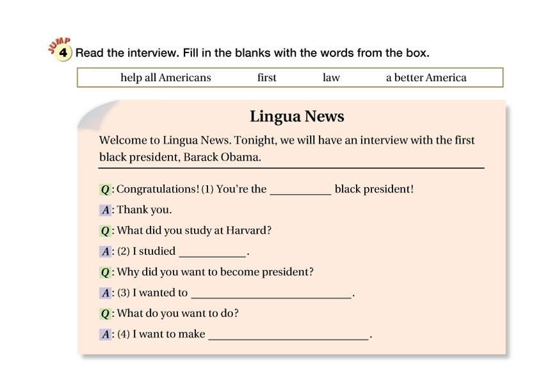Click the green Q icon beside "Congratulations!"
Image resolution: width=559 pixels, height=392 pixels.
coord(105,190)
